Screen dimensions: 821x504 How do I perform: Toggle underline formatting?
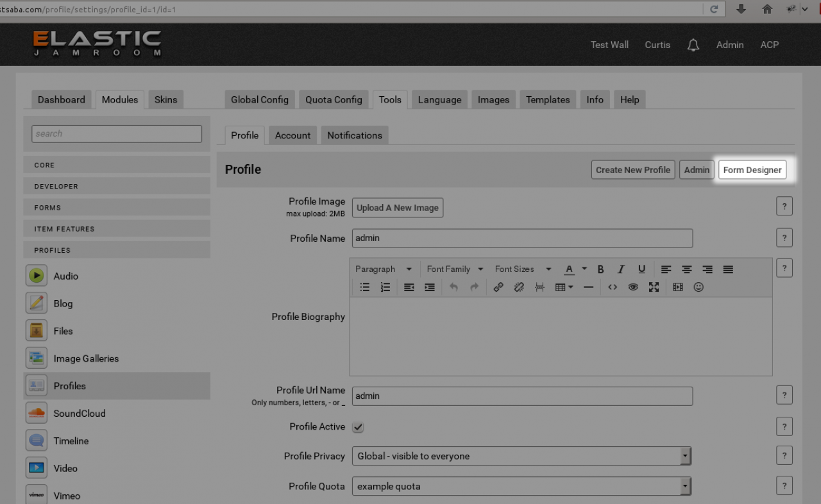coord(641,269)
